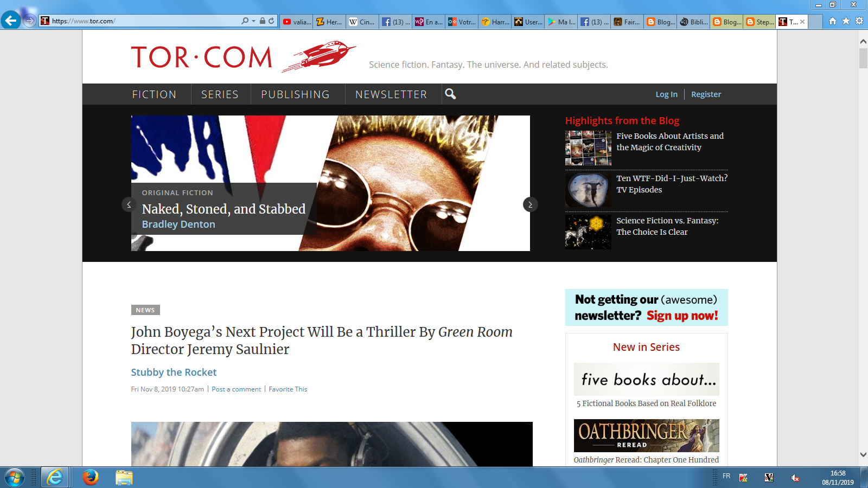Click the padlock security icon in address bar

pyautogui.click(x=263, y=21)
